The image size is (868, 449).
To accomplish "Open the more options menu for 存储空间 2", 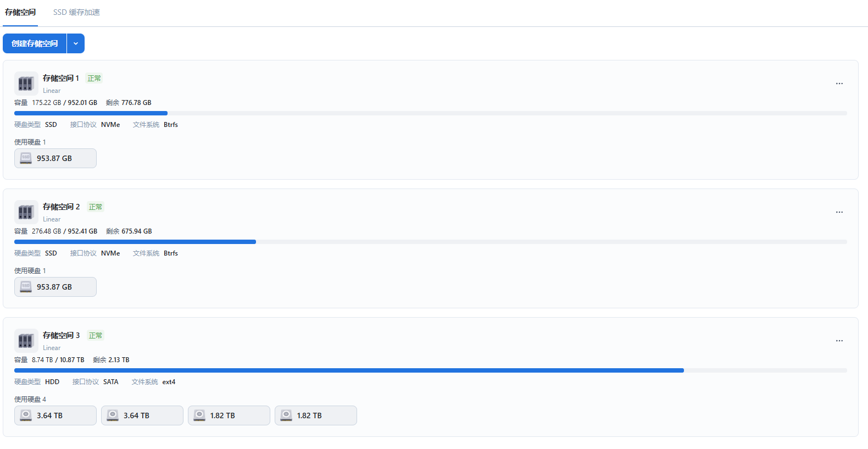I will click(839, 212).
